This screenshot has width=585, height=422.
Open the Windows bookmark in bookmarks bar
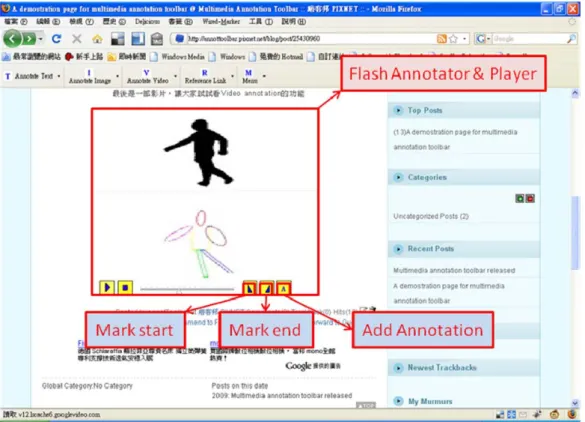227,57
